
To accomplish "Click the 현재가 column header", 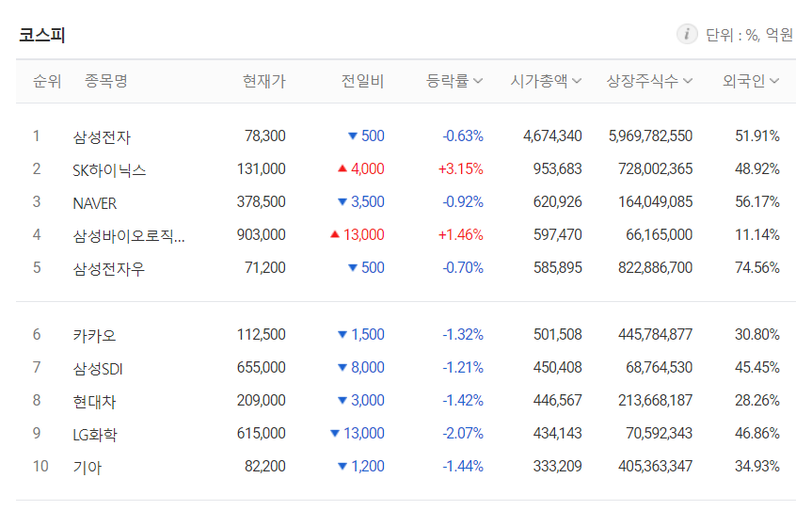I will pyautogui.click(x=264, y=81).
